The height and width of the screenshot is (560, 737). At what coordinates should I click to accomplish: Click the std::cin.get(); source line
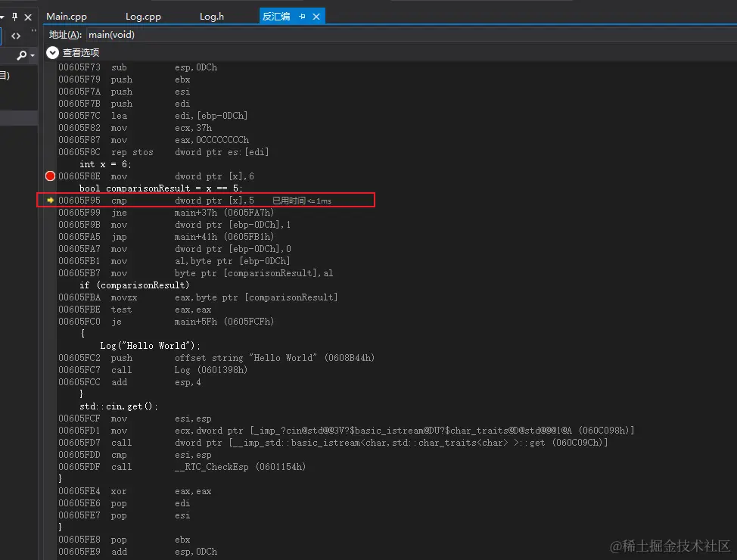[119, 406]
